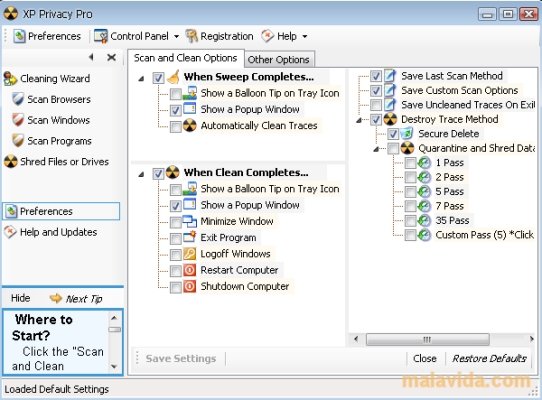This screenshot has height=400, width=542.
Task: Click the radiation icon beside When Clean Completes
Action: pos(172,172)
